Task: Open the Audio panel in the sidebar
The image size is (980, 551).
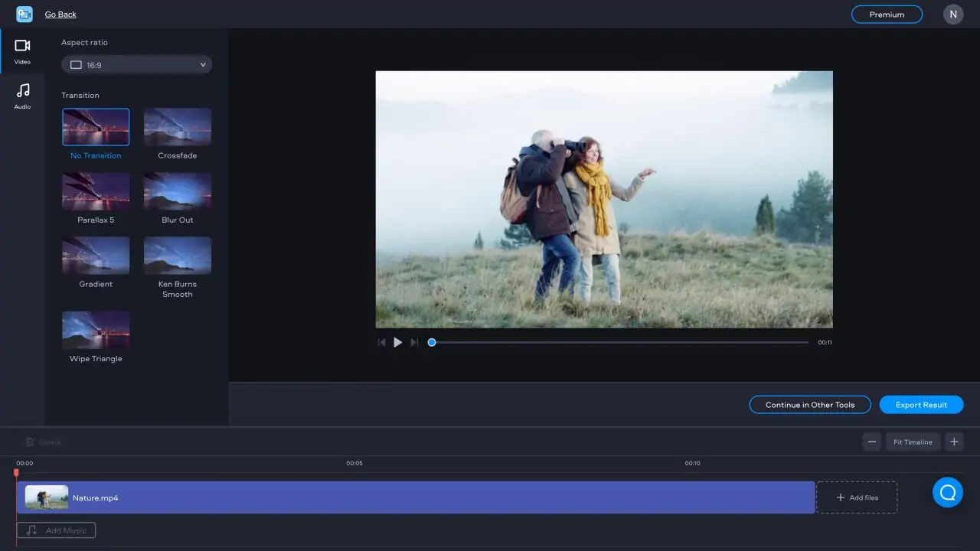Action: (x=22, y=96)
